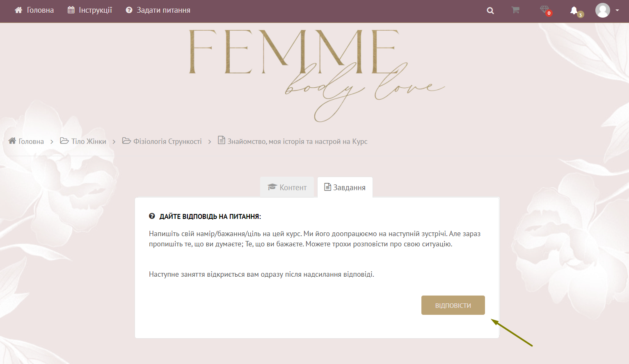The width and height of the screenshot is (629, 364).
Task: Expand the profile dropdown caret
Action: 617,11
